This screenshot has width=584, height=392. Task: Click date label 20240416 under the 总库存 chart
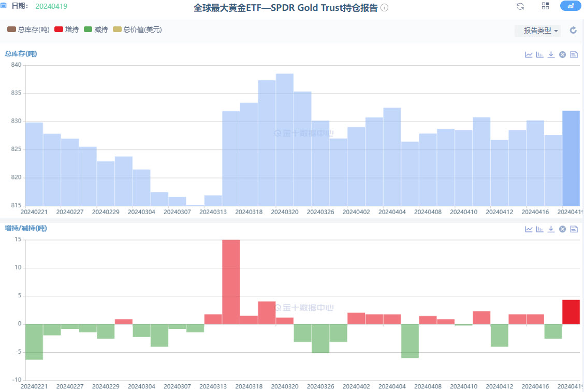point(535,212)
